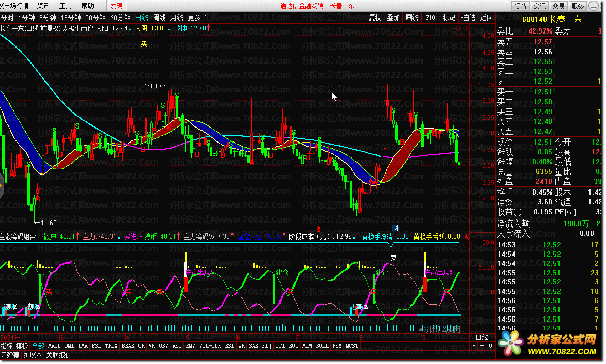This screenshot has width=606, height=364.
Task: Click the stock title 600148 长春一东
Action: (552, 19)
